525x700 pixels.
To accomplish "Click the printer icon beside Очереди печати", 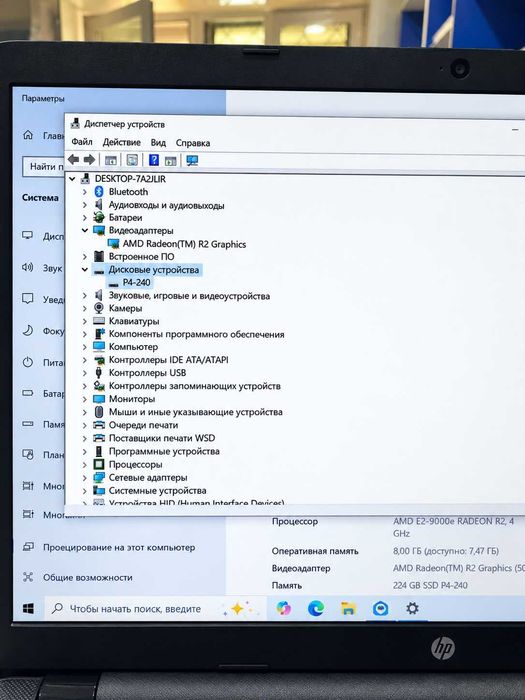I will point(99,425).
